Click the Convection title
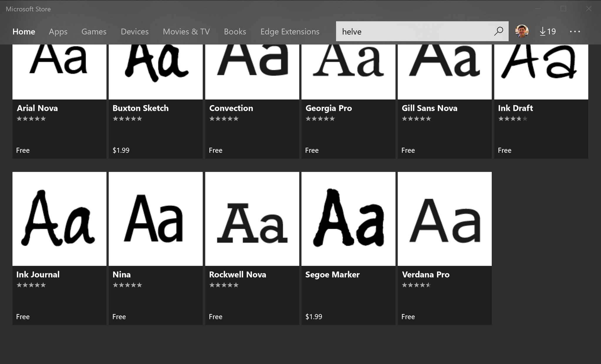The height and width of the screenshot is (364, 601). coord(231,108)
